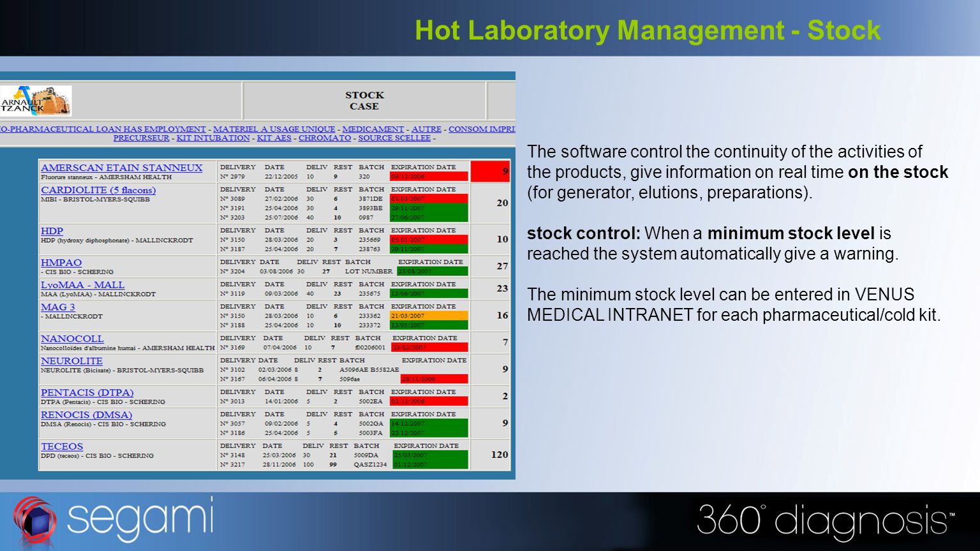Click delivery N° 3089 in CARDIOLITE row

coord(232,199)
